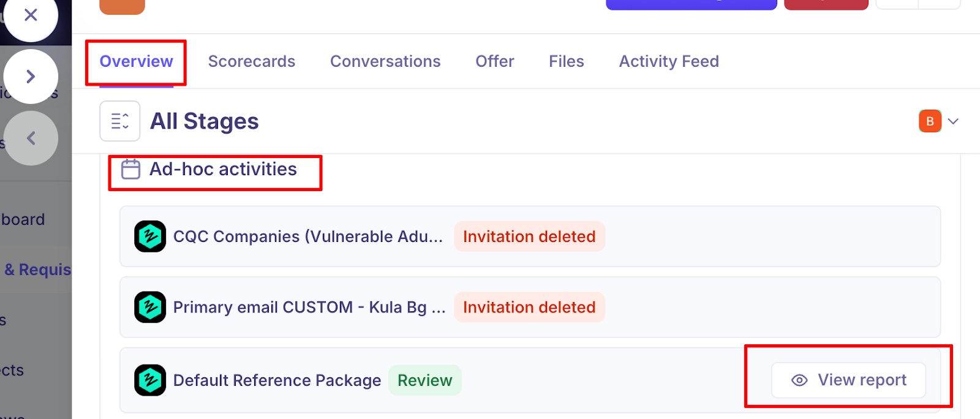Click the View report button label
The image size is (980, 419).
click(862, 380)
